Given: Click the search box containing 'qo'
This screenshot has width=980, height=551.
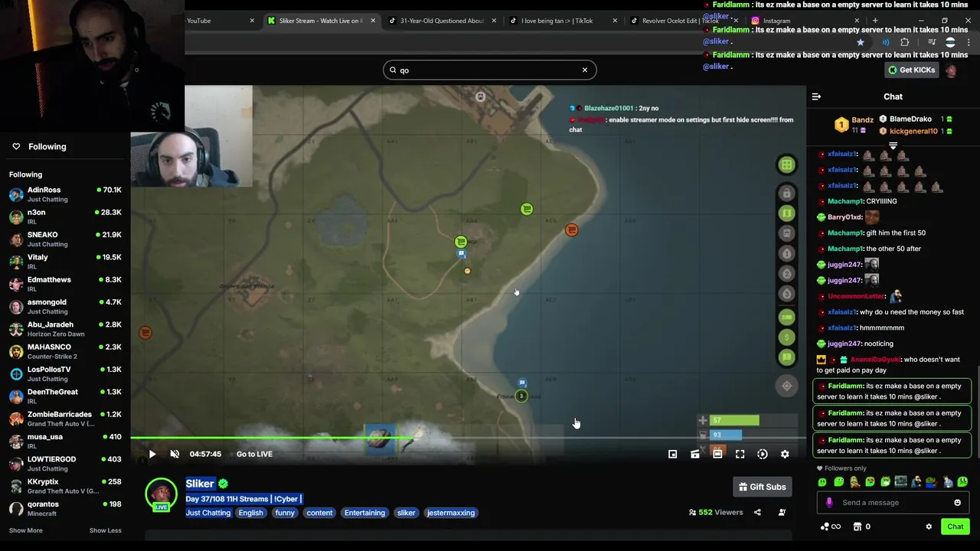Looking at the screenshot, I should point(489,70).
